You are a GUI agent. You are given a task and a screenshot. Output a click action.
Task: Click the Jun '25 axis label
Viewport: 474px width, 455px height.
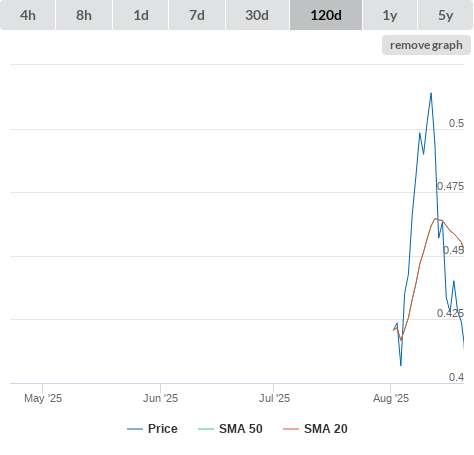pyautogui.click(x=160, y=398)
